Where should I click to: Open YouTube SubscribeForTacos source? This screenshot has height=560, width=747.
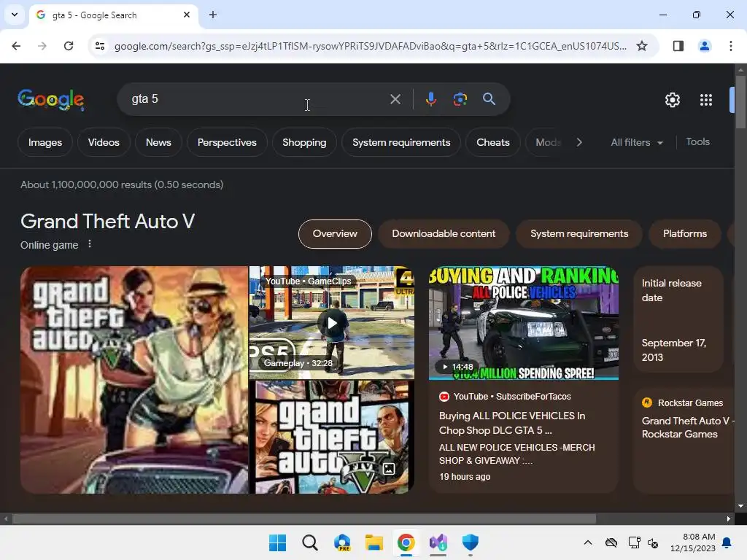(x=505, y=396)
